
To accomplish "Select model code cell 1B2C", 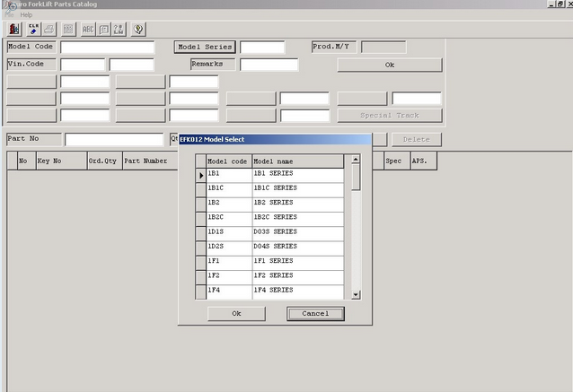I will (229, 220).
